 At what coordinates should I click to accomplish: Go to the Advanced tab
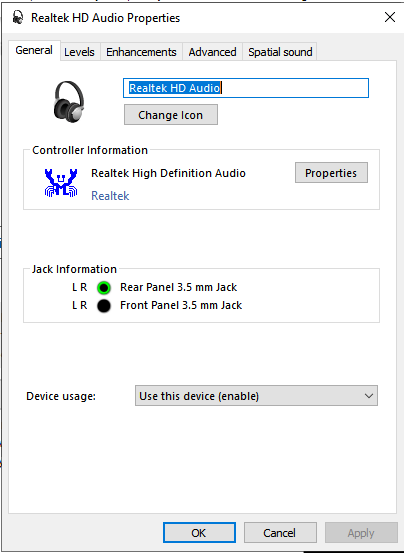point(213,52)
